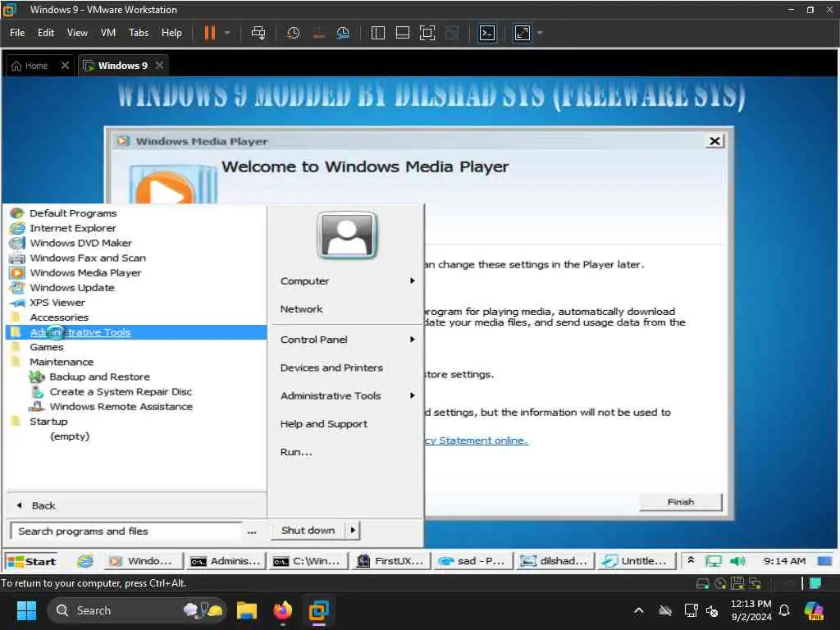Click Run... in the start menu
Screen dimensions: 840x630
click(x=296, y=452)
